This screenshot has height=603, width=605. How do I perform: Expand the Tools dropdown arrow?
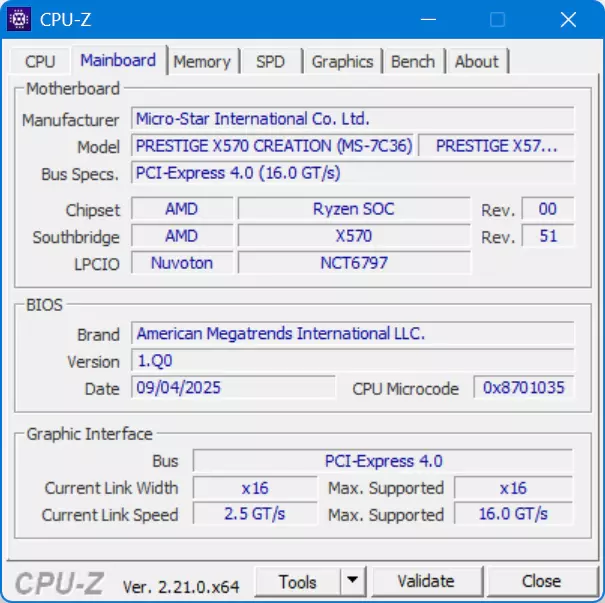click(352, 580)
